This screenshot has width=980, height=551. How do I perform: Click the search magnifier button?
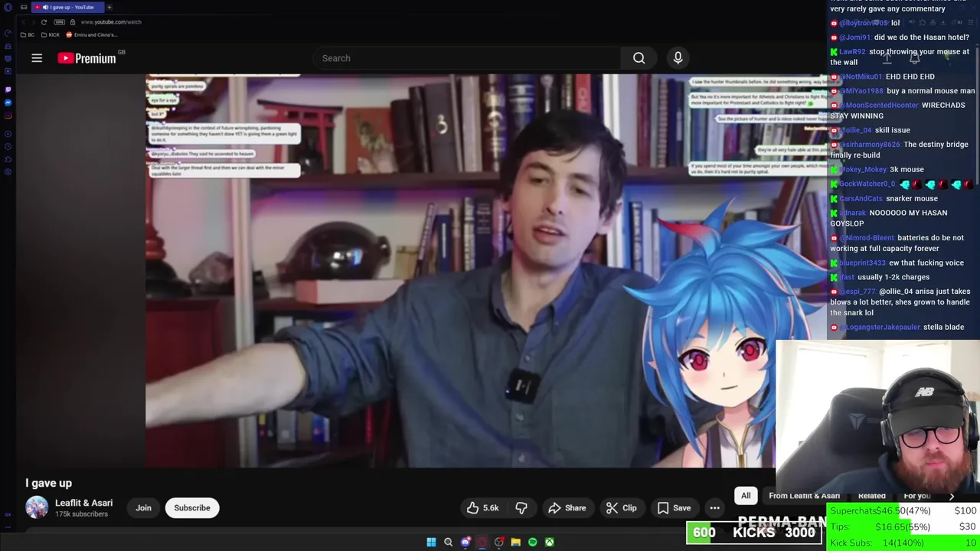point(639,58)
